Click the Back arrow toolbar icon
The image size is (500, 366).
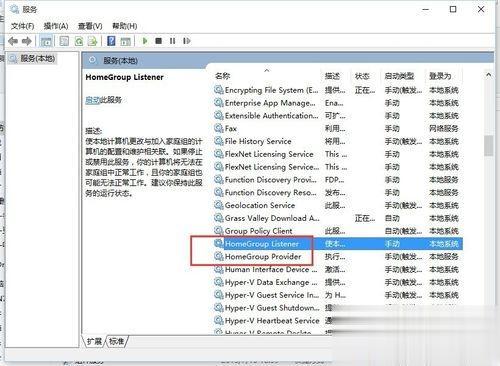[x=13, y=41]
